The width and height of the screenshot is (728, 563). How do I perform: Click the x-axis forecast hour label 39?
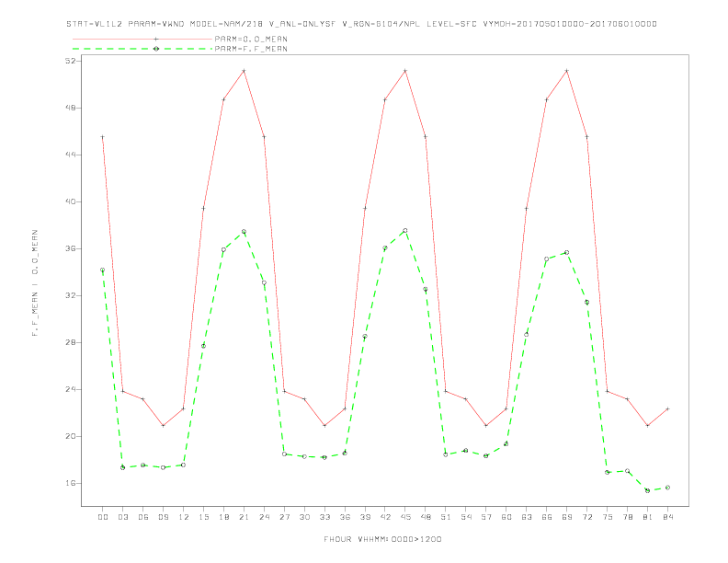pos(365,517)
